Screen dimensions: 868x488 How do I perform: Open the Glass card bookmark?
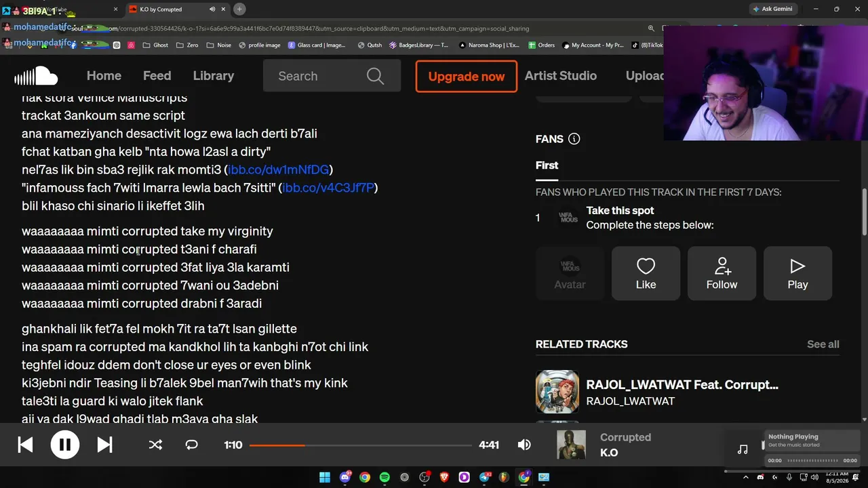tap(317, 45)
